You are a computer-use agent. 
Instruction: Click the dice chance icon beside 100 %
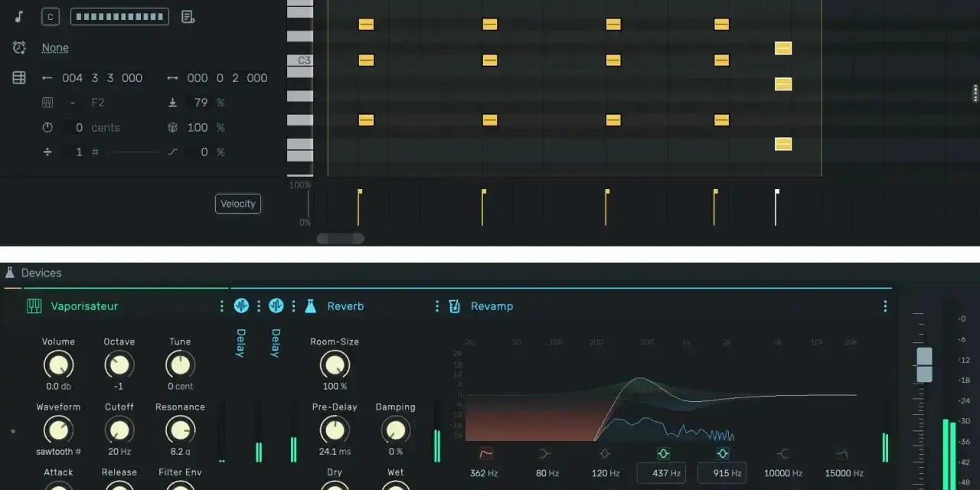coord(172,128)
